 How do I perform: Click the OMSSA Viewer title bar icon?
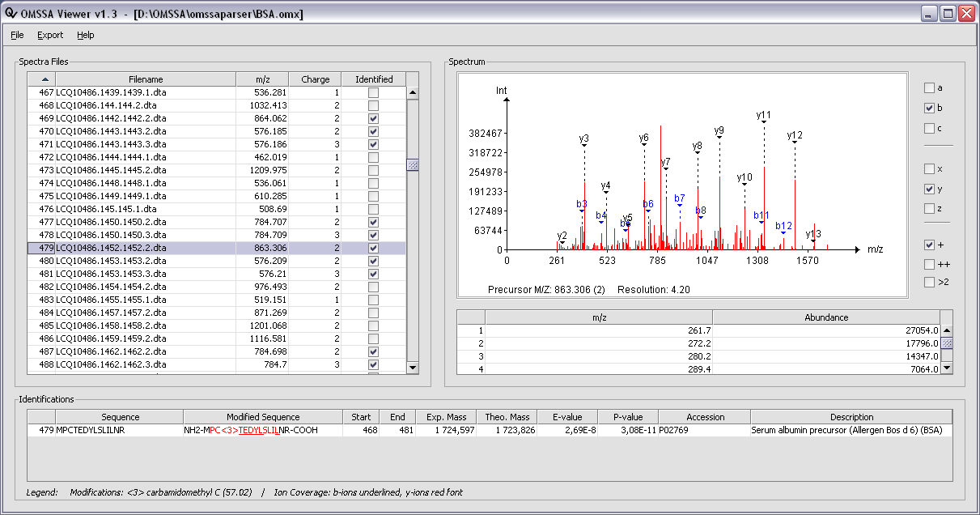click(10, 14)
